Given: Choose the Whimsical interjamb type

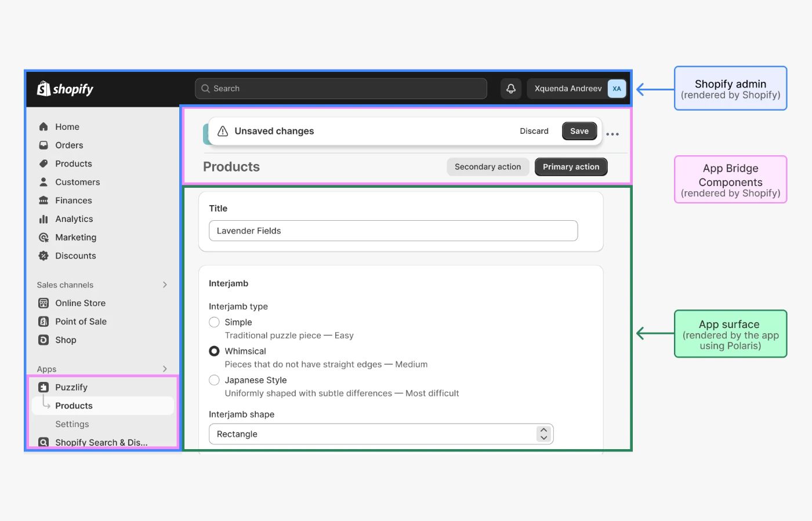Looking at the screenshot, I should tap(214, 351).
